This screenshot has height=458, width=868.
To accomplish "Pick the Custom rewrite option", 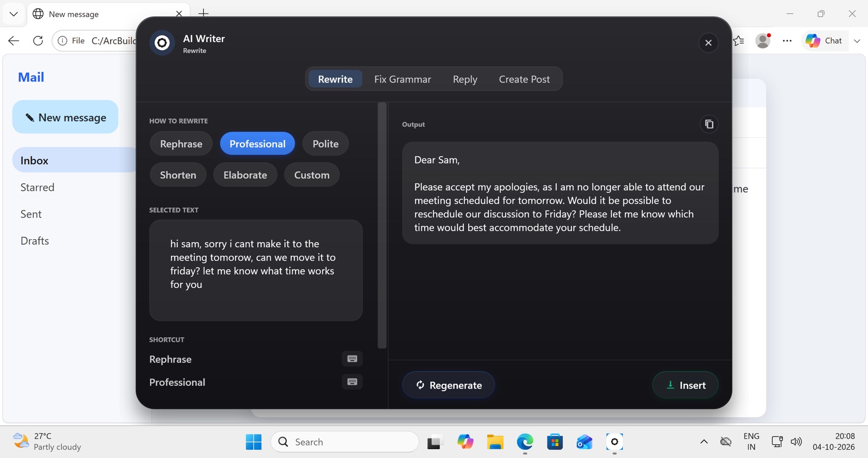I will 312,175.
